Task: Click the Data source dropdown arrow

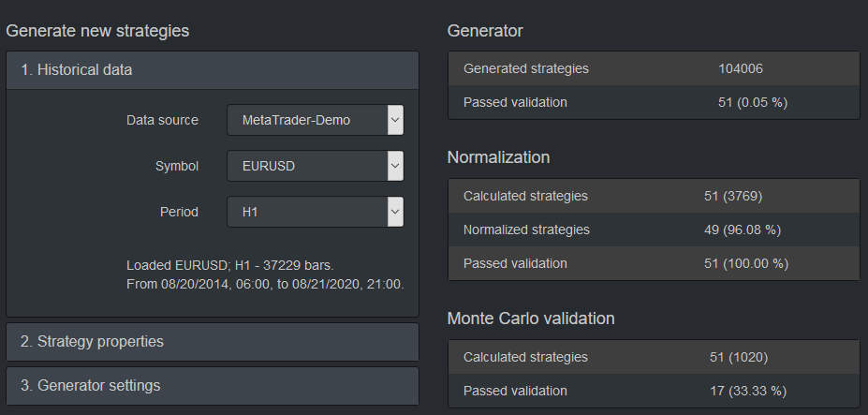Action: [x=395, y=120]
